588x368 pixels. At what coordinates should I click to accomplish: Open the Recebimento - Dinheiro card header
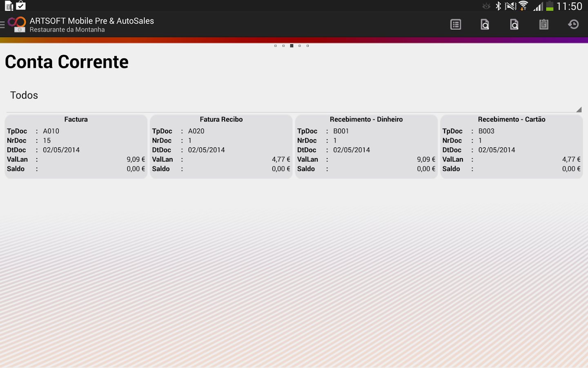366,119
